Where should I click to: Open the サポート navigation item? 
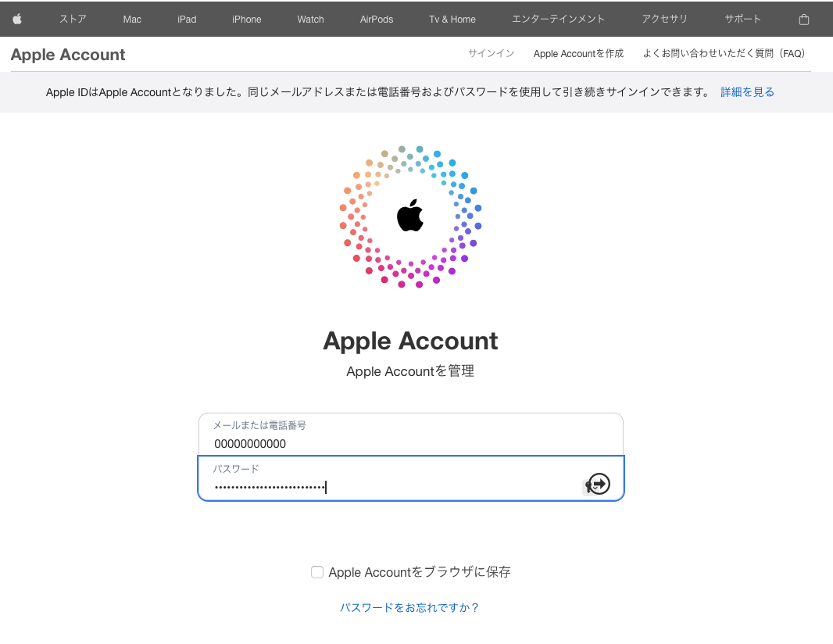tap(742, 19)
